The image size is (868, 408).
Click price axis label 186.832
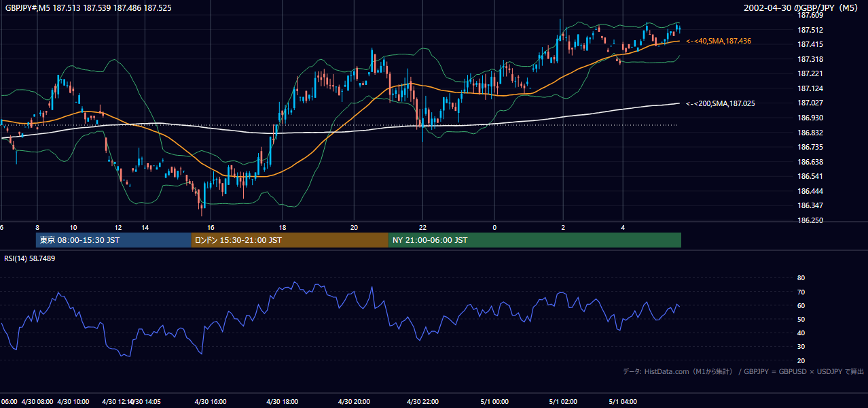click(x=810, y=133)
